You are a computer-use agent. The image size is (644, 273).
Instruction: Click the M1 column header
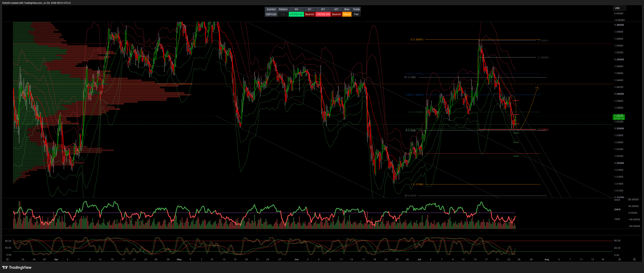coord(337,9)
